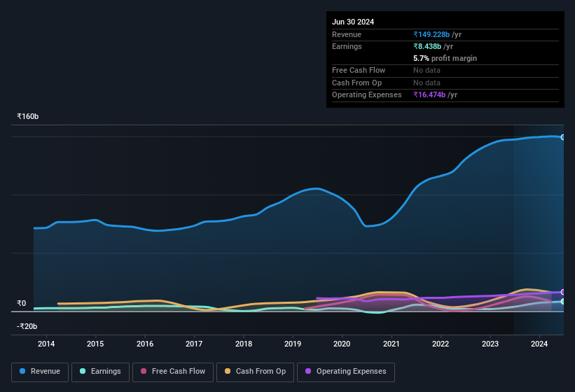Toggle Cash From Op legend button
This screenshot has height=392, width=575.
tap(254, 372)
